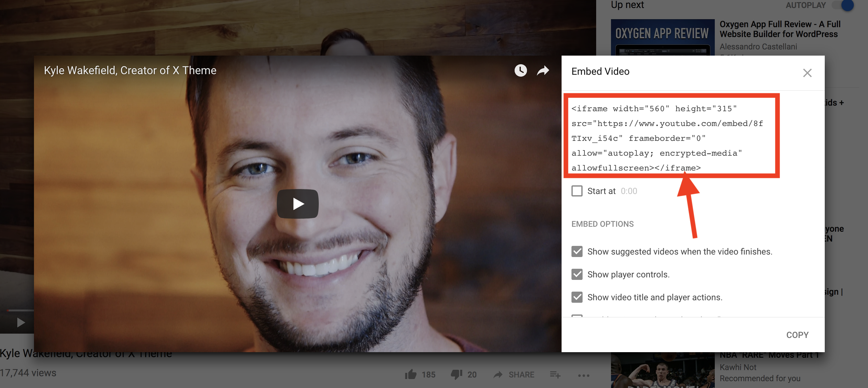Viewport: 868px width, 388px height.
Task: Click the SHARE button below the video
Action: [x=514, y=374]
